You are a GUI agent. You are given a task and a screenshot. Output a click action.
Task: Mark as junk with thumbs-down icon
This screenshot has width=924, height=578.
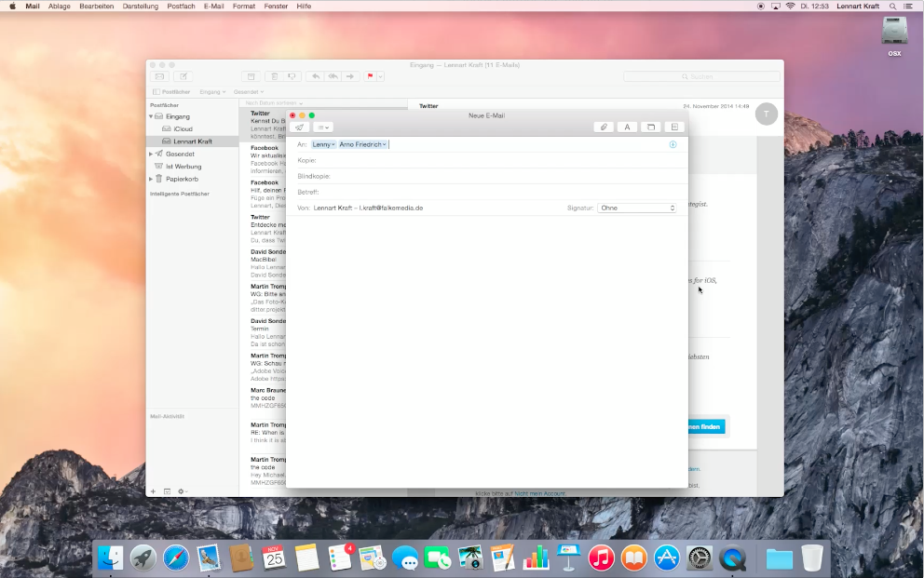pos(292,76)
